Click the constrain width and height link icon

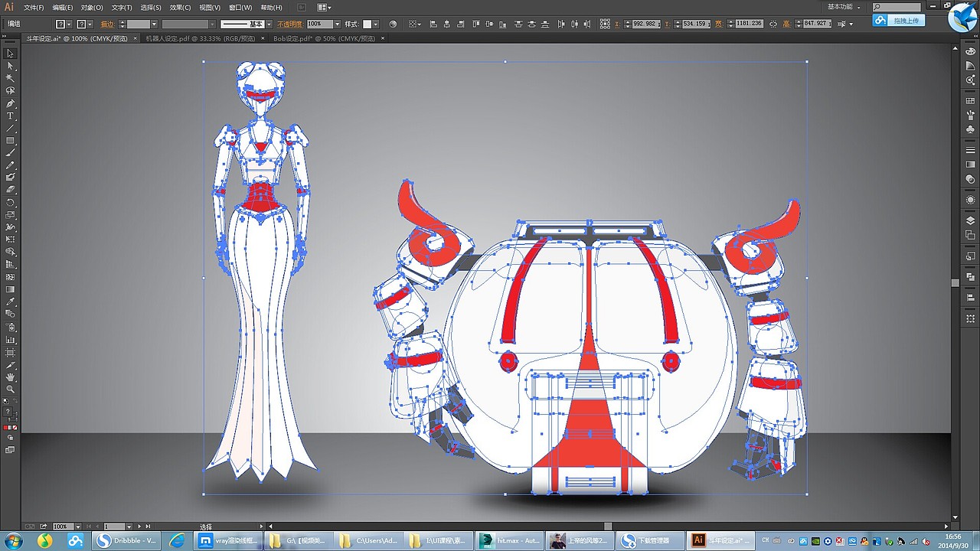774,24
